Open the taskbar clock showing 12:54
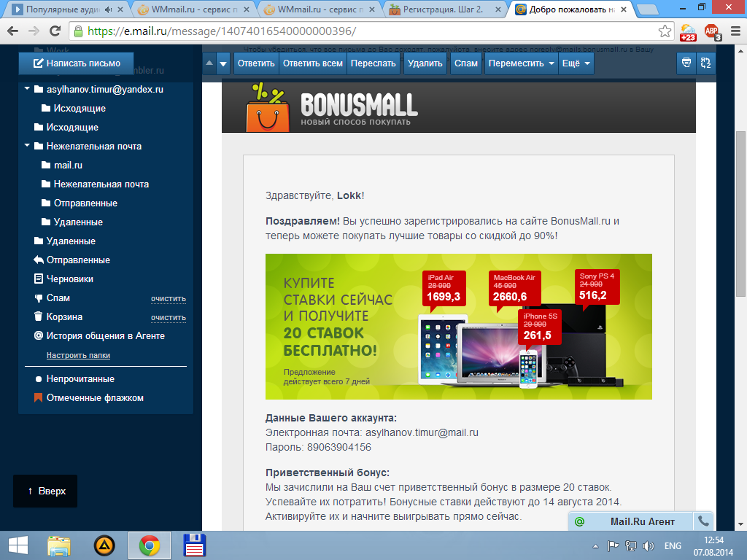 [x=713, y=545]
